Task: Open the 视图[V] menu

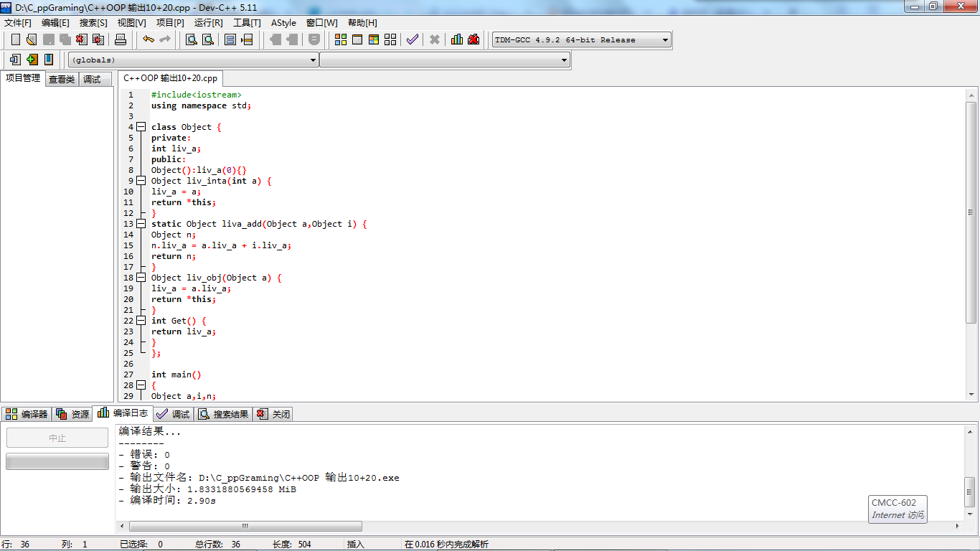Action: (131, 23)
